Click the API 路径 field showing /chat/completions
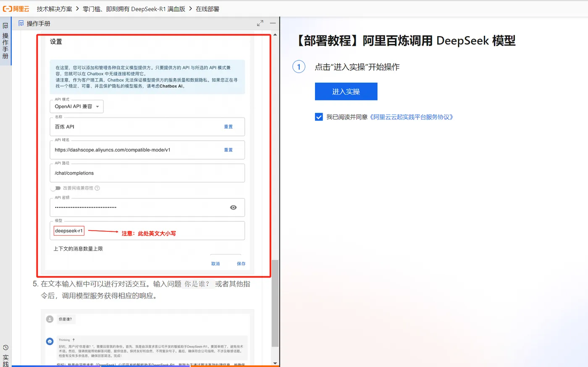The image size is (588, 367). (147, 173)
